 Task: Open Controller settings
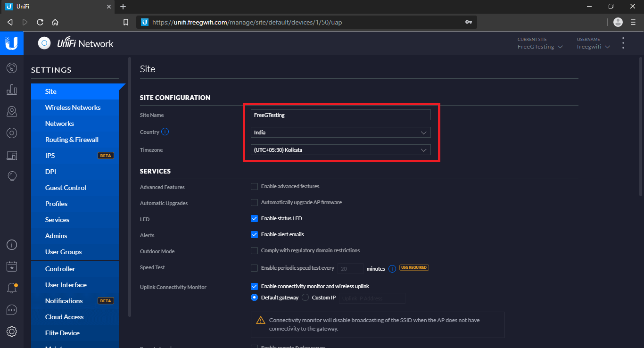(75, 269)
